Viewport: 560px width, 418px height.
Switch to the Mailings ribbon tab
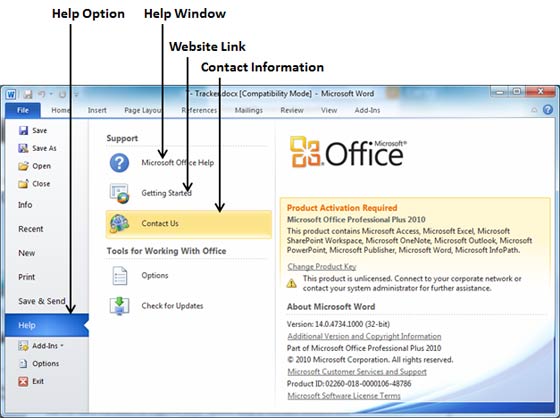tap(249, 110)
